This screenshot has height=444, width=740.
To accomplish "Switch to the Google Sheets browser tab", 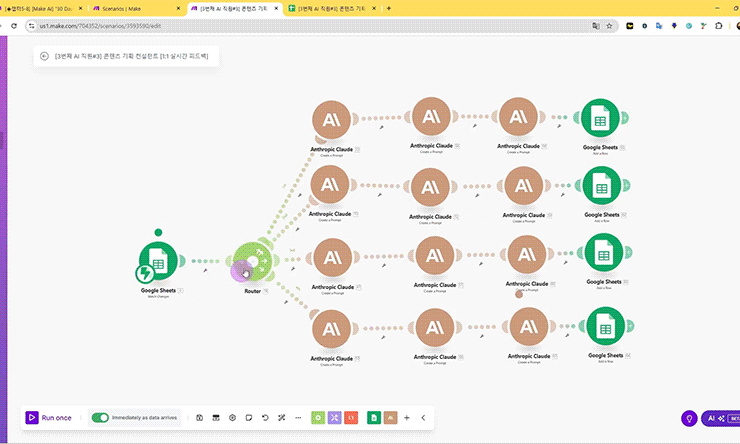I will (333, 8).
